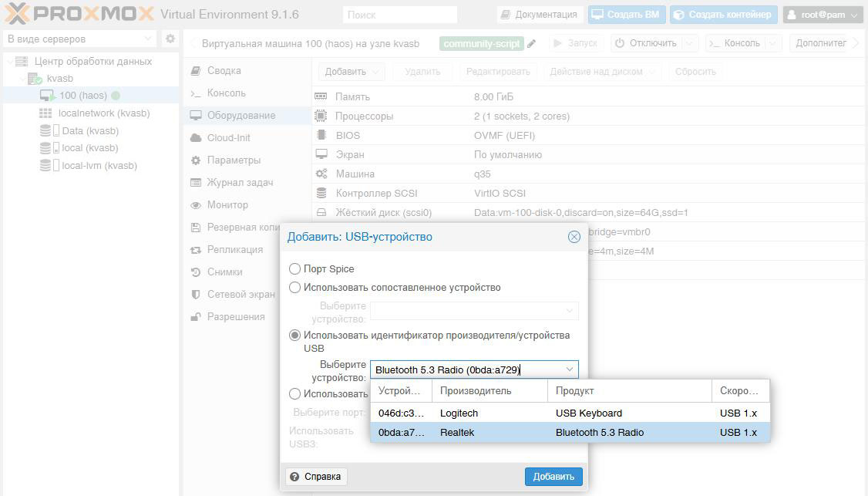Click the Cloud-Init cloud icon
The width and height of the screenshot is (868, 496).
(195, 137)
